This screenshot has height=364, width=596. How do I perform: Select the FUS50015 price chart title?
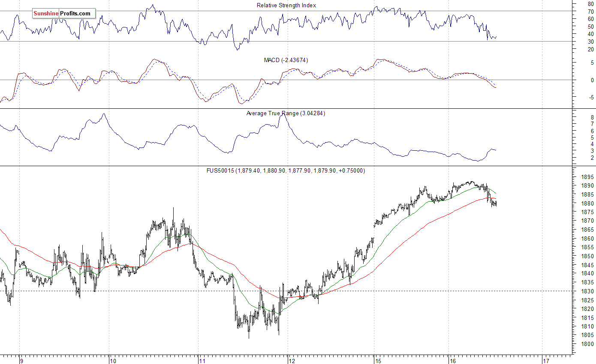point(286,170)
